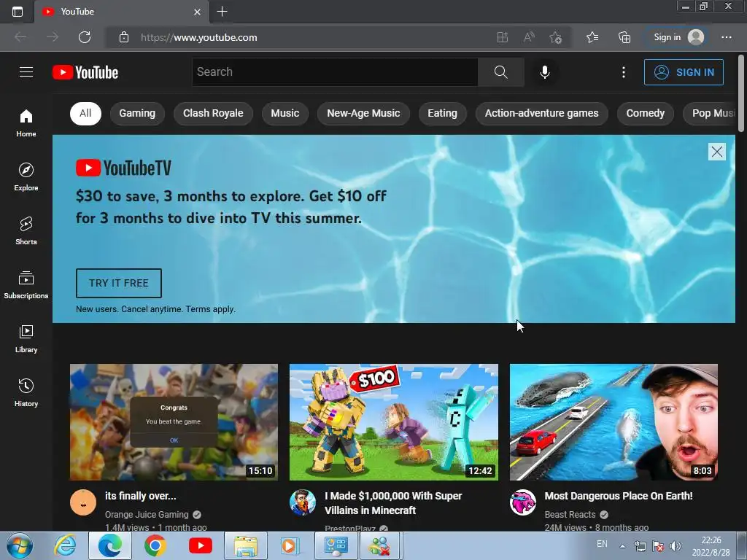This screenshot has height=560, width=747.
Task: Select the Eating filter chip
Action: click(442, 113)
